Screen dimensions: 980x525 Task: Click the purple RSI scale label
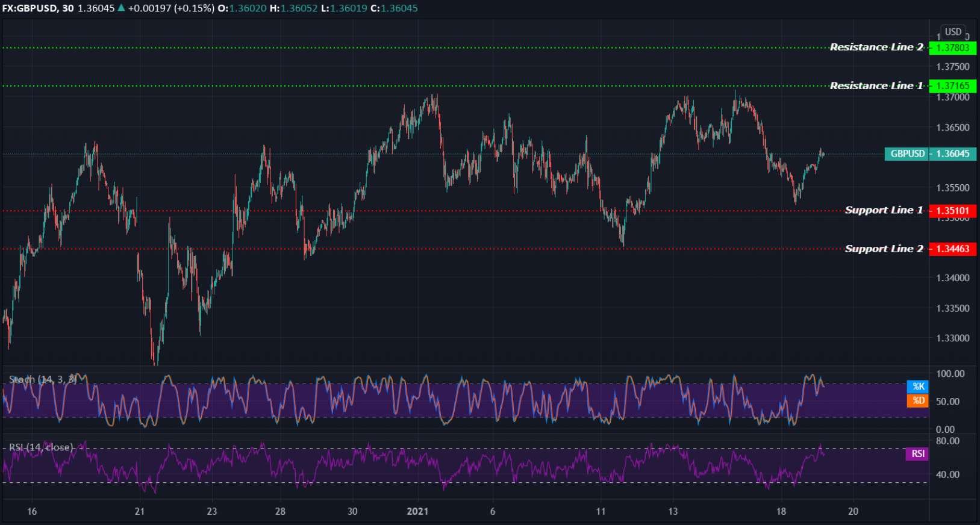(917, 454)
